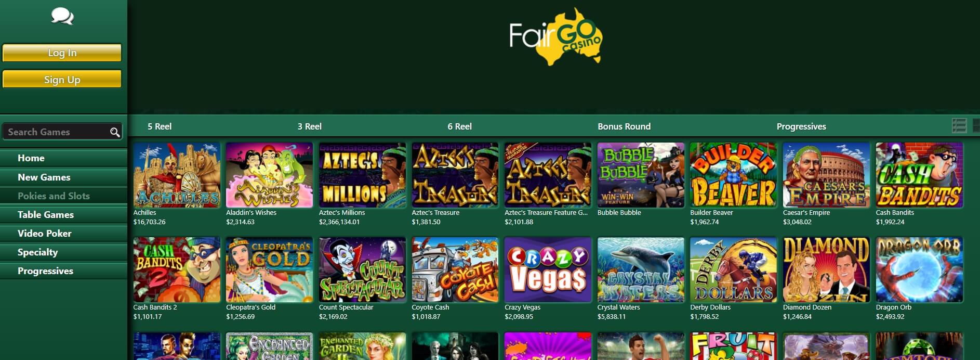Open the Progressives category tab

click(801, 126)
